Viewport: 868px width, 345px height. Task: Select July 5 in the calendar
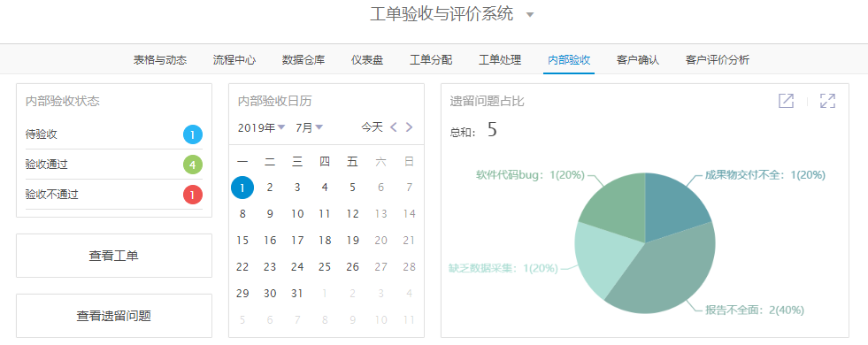[353, 188]
